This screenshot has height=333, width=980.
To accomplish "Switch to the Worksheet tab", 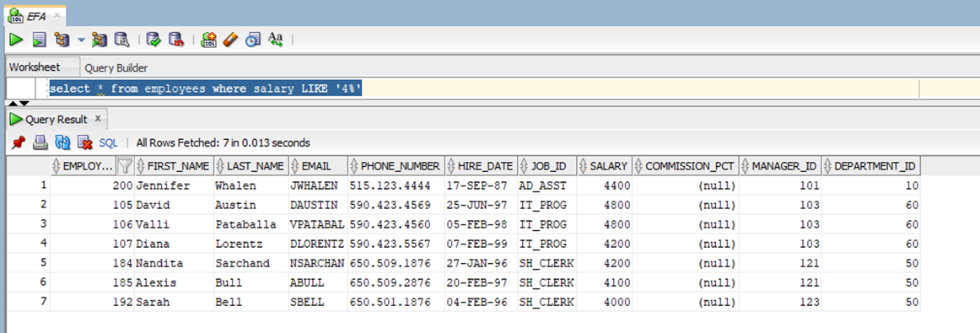I will [35, 67].
